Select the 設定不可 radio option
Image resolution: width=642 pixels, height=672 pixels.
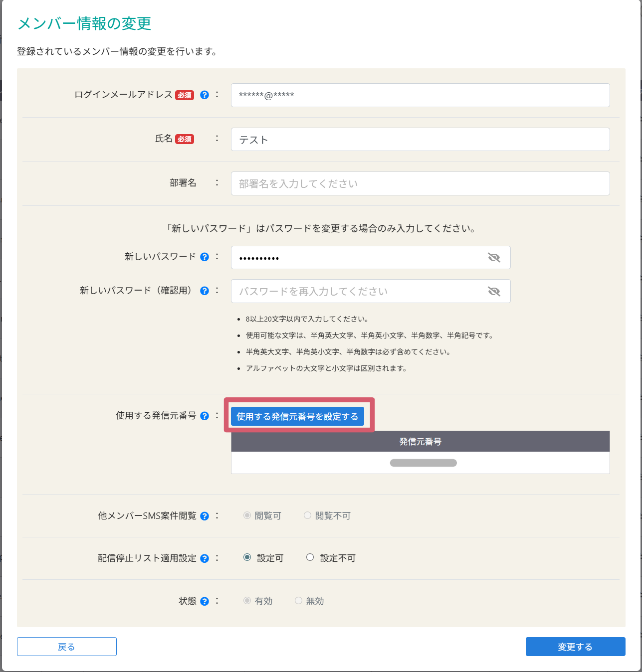[310, 558]
